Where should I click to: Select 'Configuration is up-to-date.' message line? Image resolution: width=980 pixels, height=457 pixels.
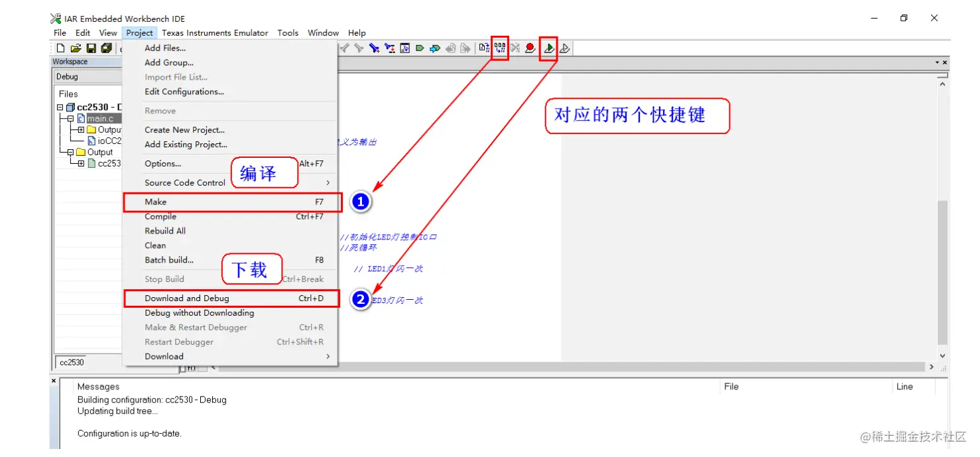(129, 434)
